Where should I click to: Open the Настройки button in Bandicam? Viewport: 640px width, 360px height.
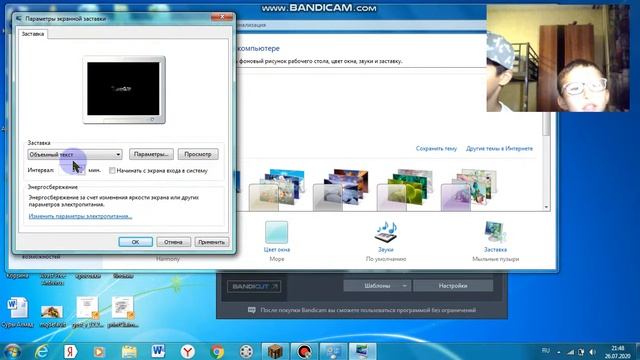point(453,286)
